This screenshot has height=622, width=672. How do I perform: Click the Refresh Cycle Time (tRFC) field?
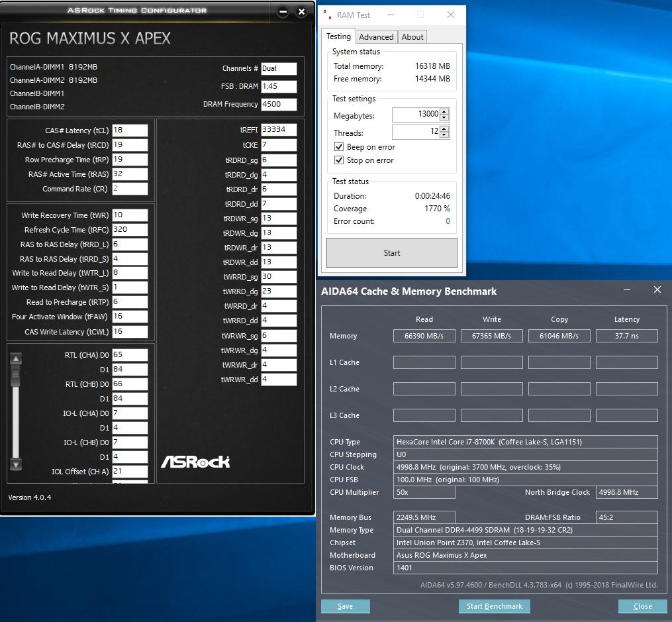pyautogui.click(x=130, y=230)
